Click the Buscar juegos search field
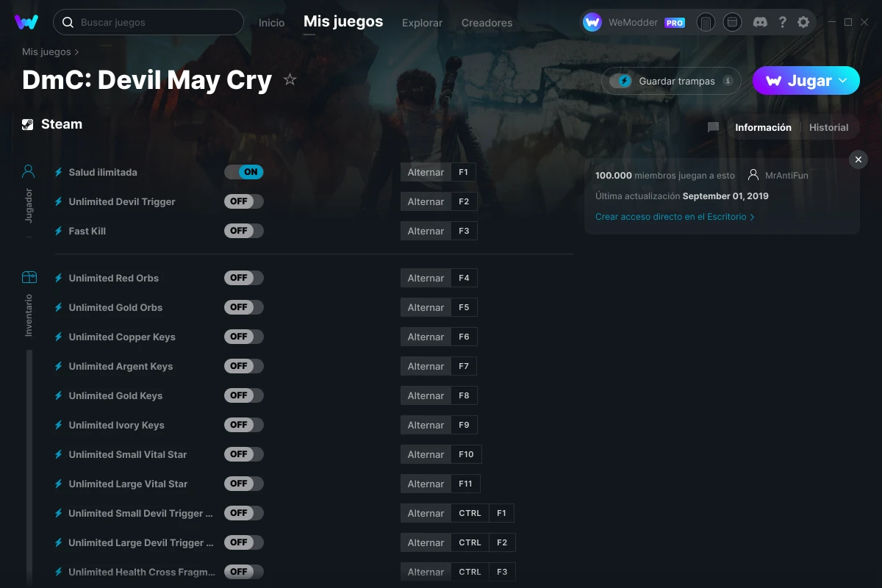Image resolution: width=882 pixels, height=588 pixels. (x=148, y=22)
